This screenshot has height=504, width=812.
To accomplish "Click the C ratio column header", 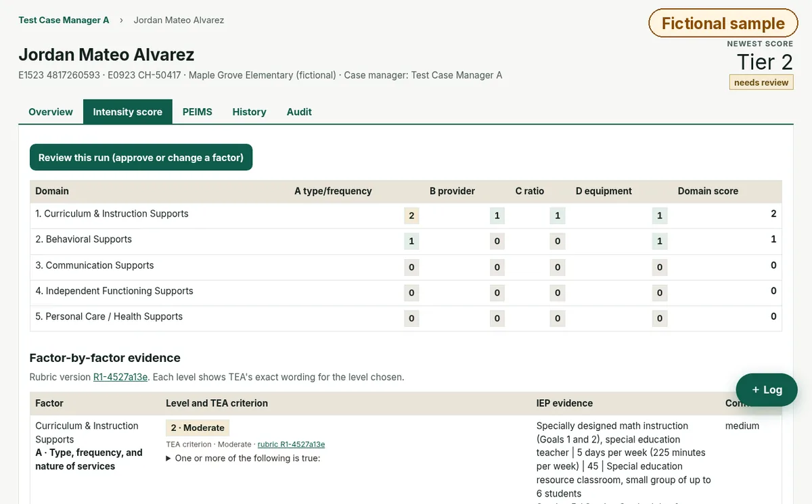I will pos(530,191).
